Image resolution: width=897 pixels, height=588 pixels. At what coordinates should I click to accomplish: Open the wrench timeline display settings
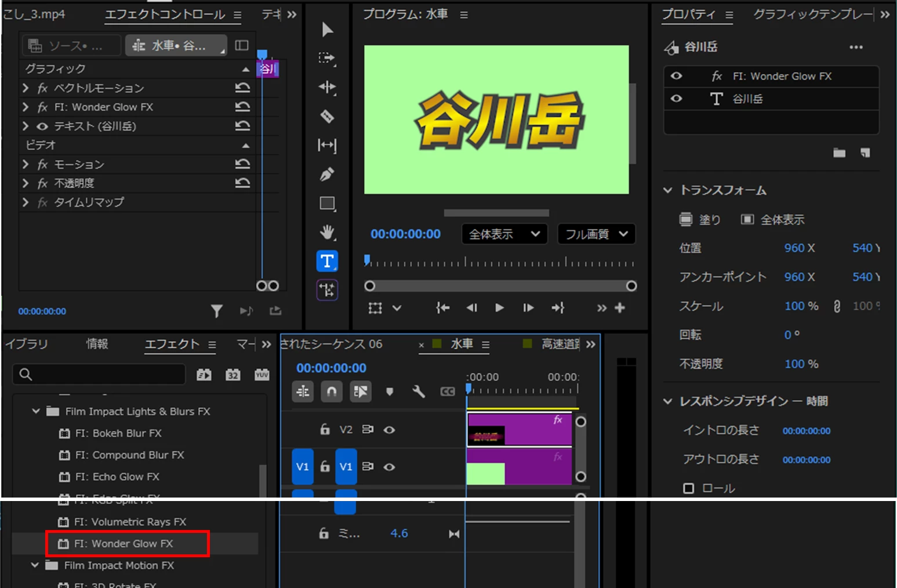coord(419,392)
